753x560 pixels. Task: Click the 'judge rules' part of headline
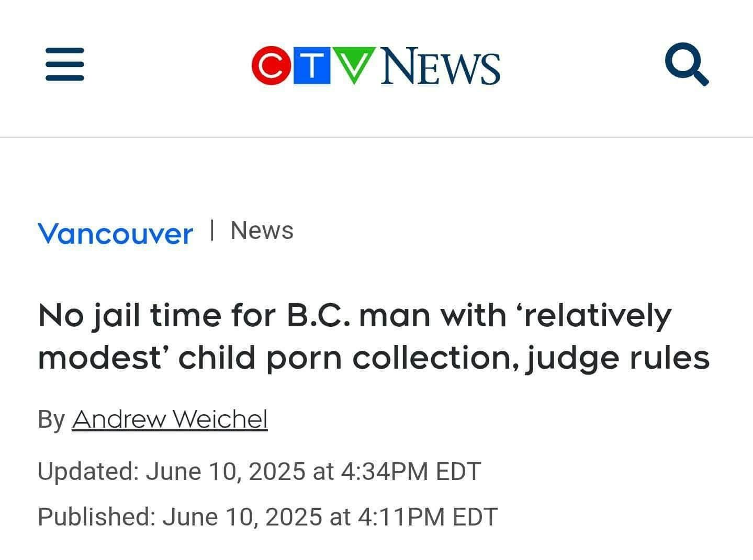[618, 359]
